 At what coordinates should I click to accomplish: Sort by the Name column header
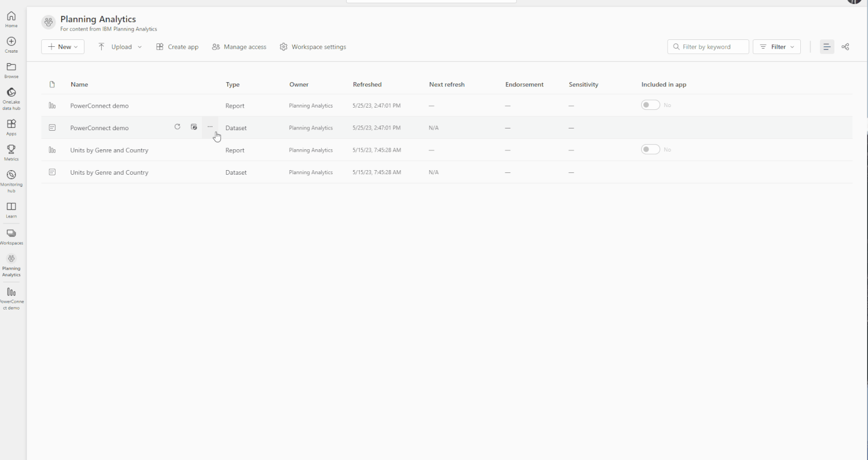click(x=79, y=84)
